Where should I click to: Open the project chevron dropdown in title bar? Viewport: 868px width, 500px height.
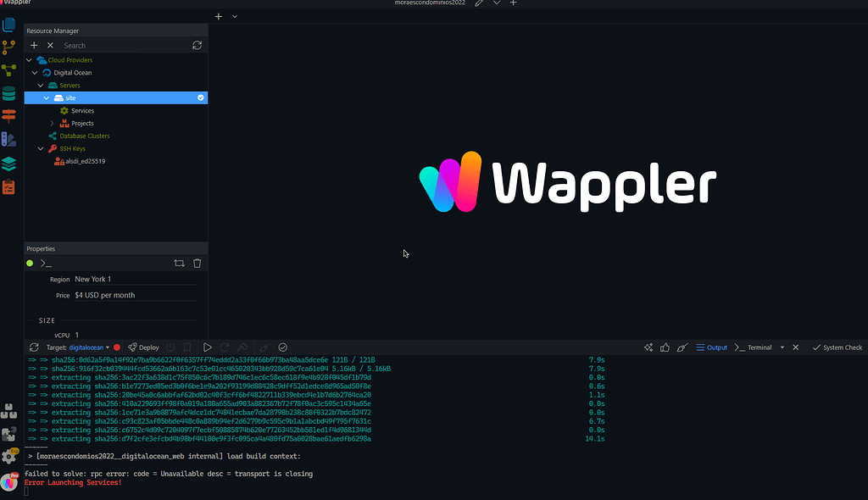point(497,3)
